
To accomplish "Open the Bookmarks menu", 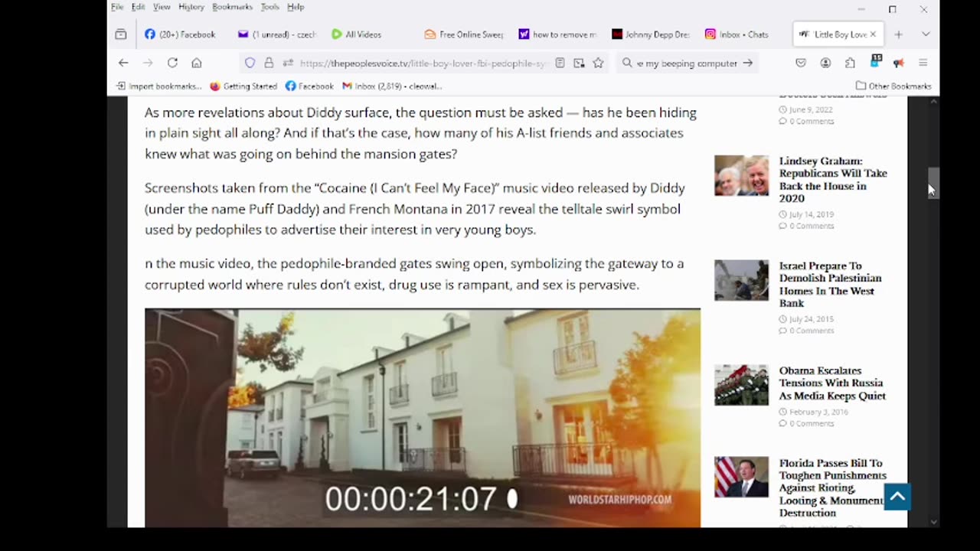I will tap(232, 7).
